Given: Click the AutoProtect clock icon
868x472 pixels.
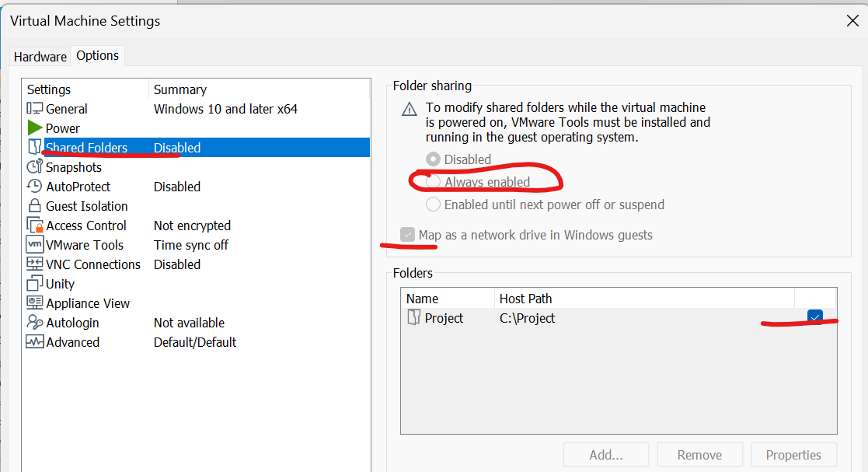Looking at the screenshot, I should pos(34,186).
